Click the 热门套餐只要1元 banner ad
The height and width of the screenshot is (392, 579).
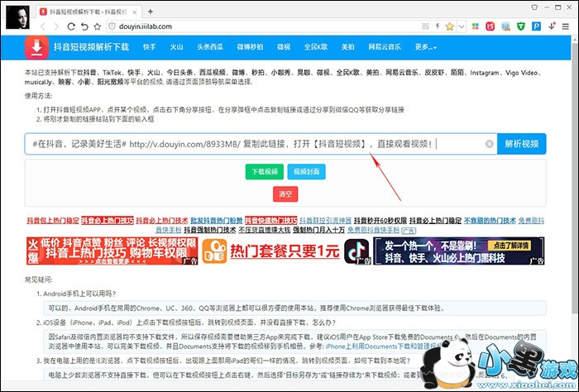coord(285,251)
